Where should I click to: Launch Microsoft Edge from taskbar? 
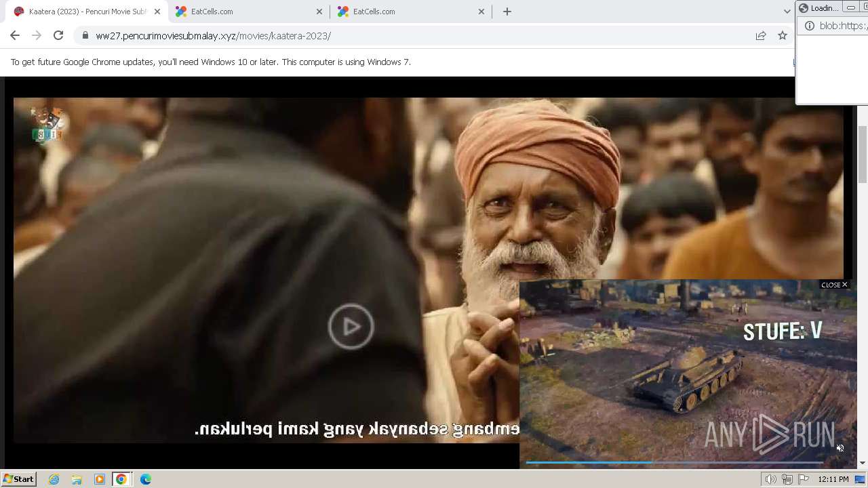(x=145, y=479)
